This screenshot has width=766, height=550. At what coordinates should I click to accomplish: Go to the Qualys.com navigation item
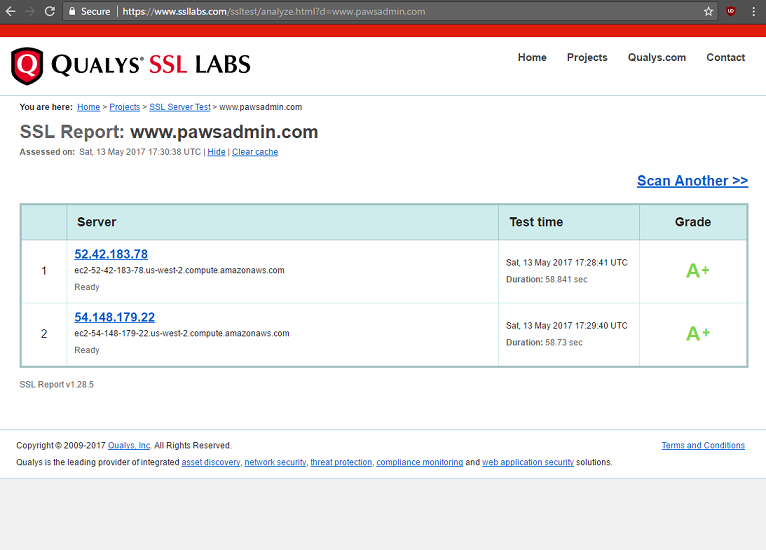pyautogui.click(x=657, y=57)
